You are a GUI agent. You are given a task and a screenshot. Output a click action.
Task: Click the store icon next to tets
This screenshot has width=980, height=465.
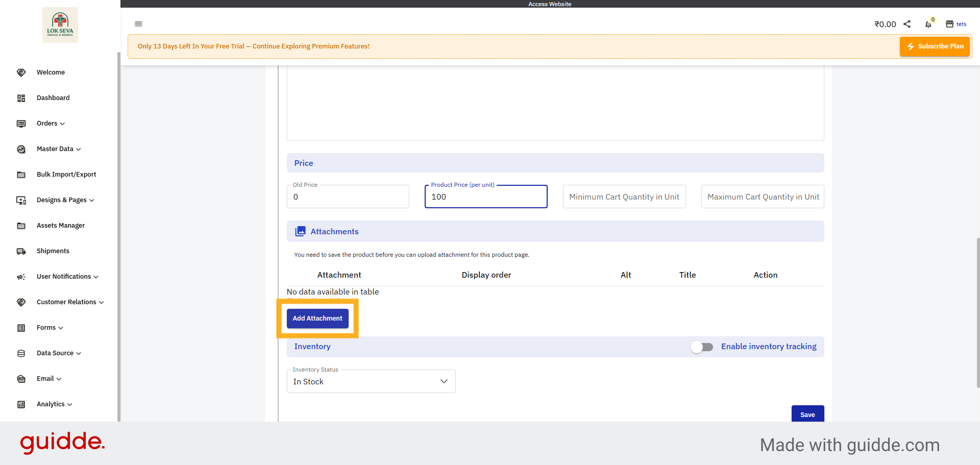point(949,24)
